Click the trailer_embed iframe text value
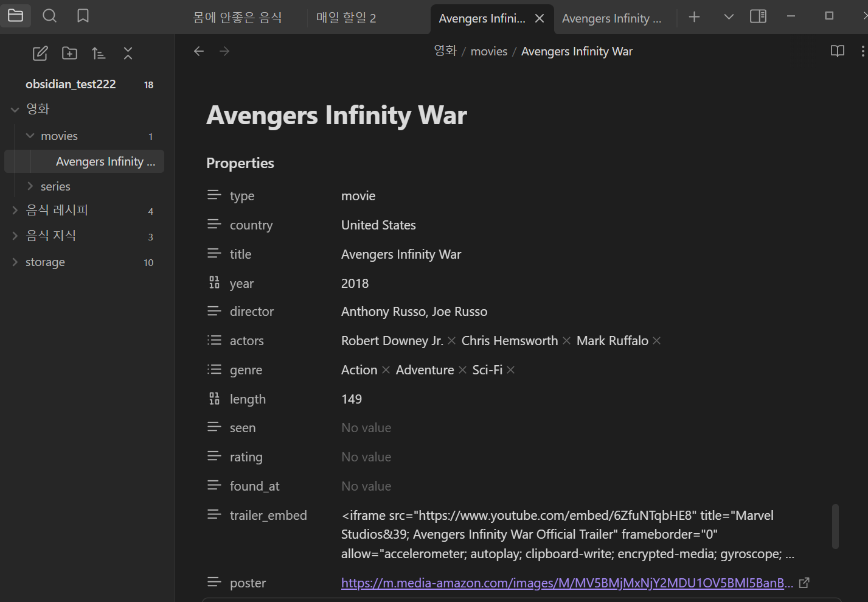The height and width of the screenshot is (602, 868). click(568, 534)
